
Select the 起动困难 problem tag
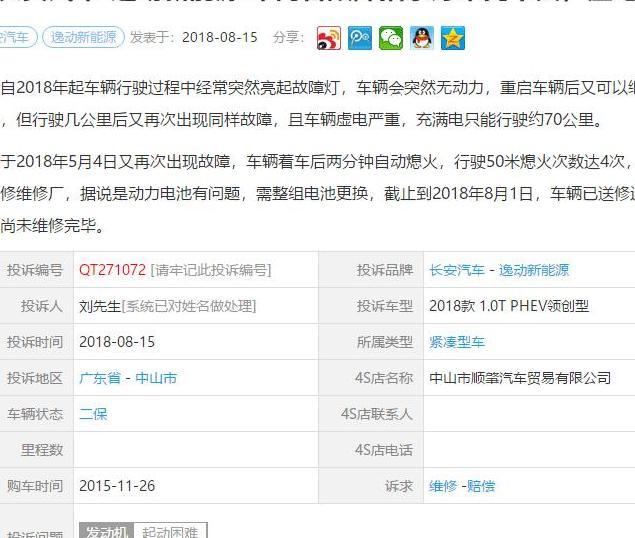(x=170, y=531)
